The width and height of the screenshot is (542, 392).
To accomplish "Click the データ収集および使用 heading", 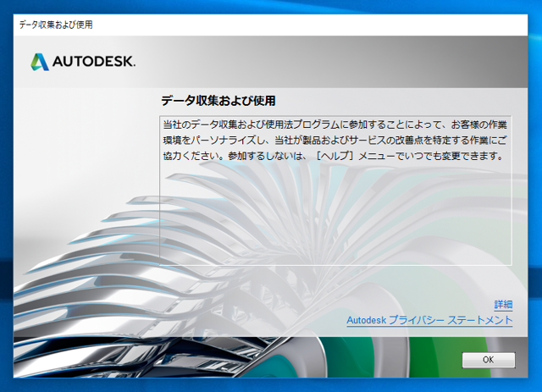I will coord(218,101).
